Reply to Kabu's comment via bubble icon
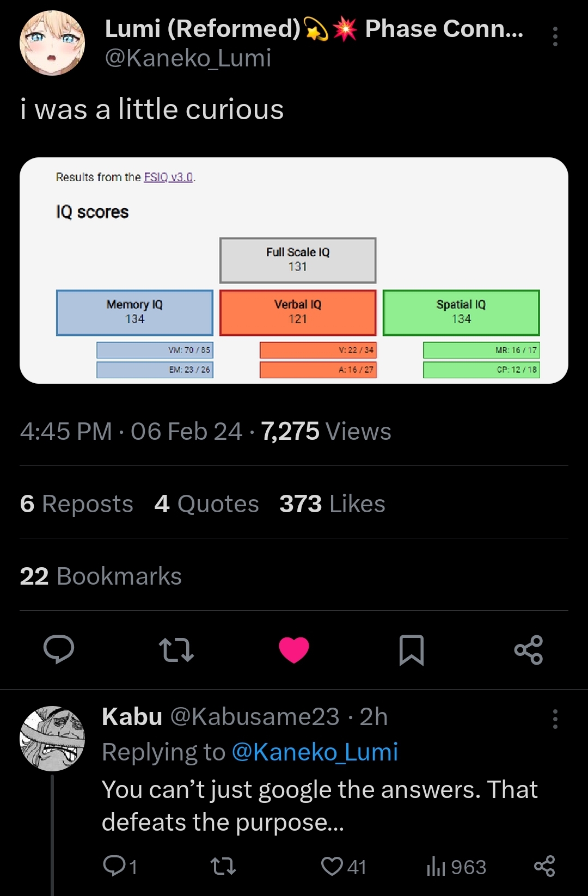Screen dimensions: 588x896 (x=114, y=866)
